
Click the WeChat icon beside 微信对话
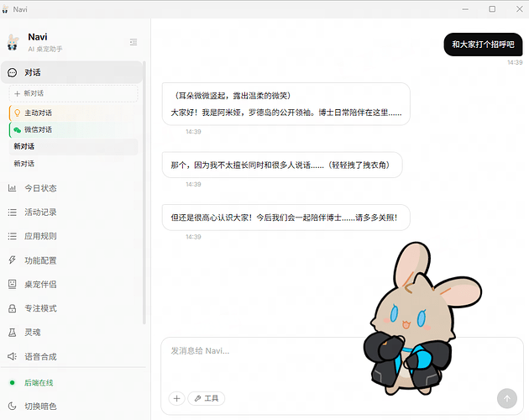click(x=17, y=130)
